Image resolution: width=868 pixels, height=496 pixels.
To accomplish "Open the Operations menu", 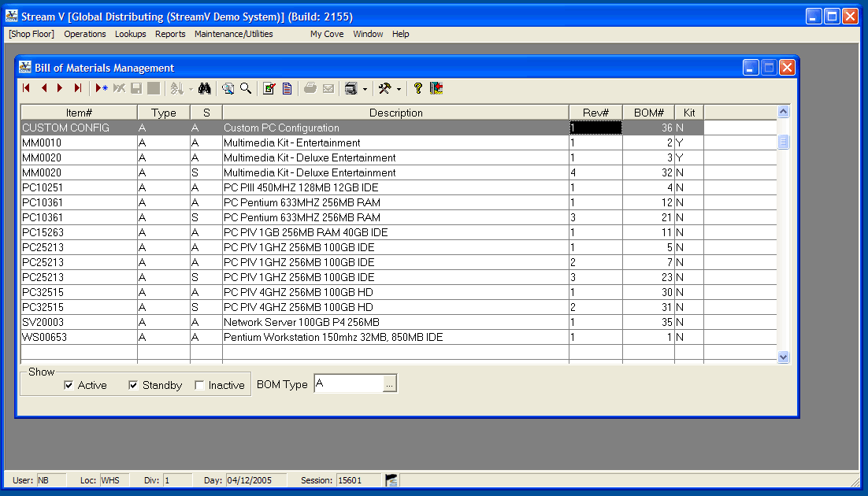I will 85,34.
